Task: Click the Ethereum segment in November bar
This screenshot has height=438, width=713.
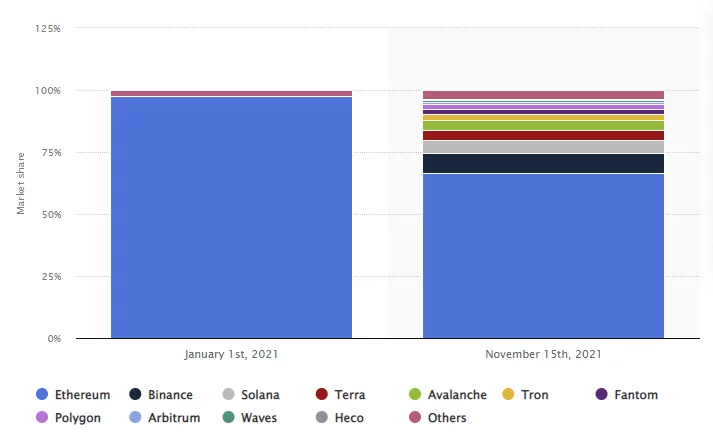Action: coord(543,255)
